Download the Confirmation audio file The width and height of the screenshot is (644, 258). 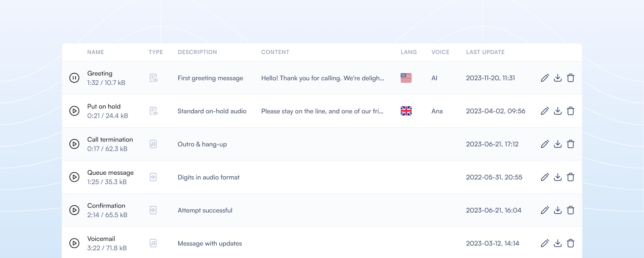557,210
